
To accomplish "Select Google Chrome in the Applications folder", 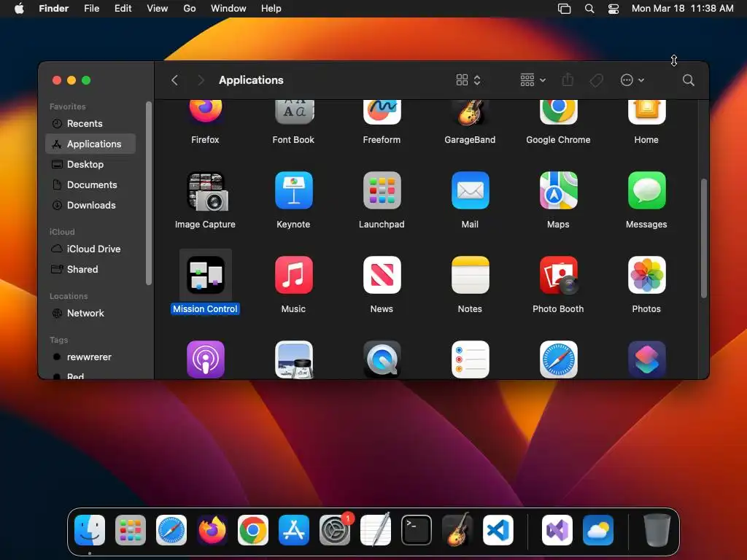I will pos(558,112).
